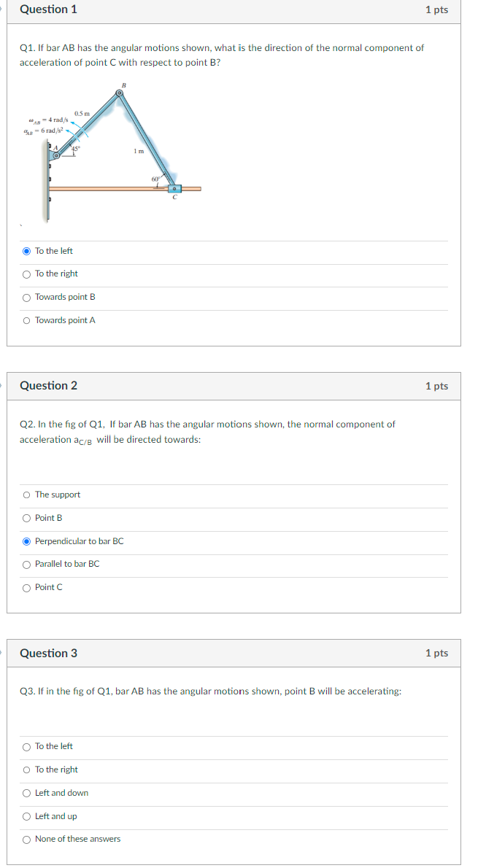Image resolution: width=478 pixels, height=868 pixels.
Task: Select 'Point B' for Question 2
Action: [x=26, y=518]
